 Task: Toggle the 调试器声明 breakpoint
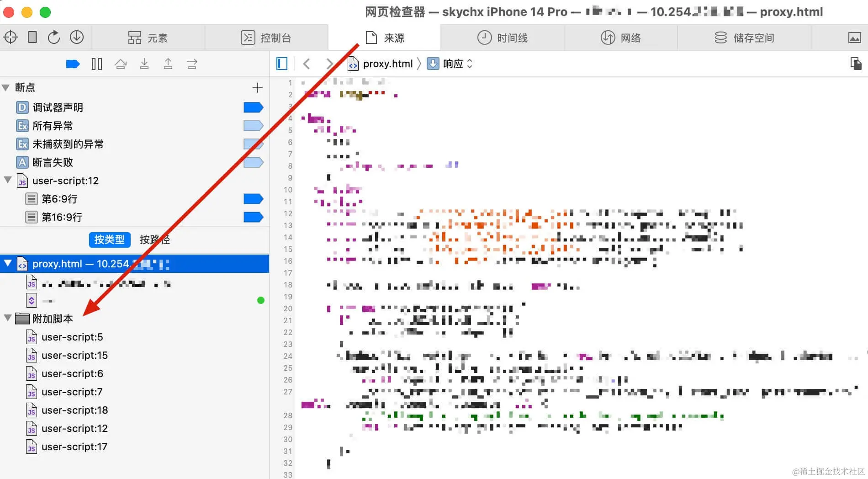253,107
